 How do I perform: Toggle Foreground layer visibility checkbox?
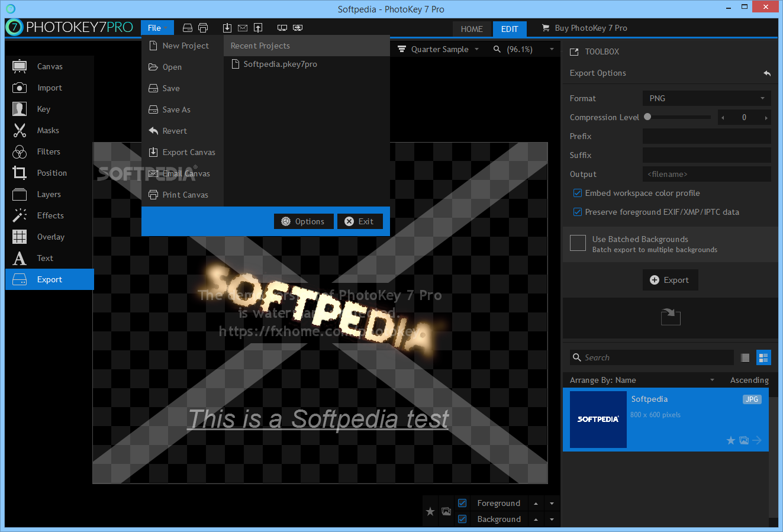463,503
